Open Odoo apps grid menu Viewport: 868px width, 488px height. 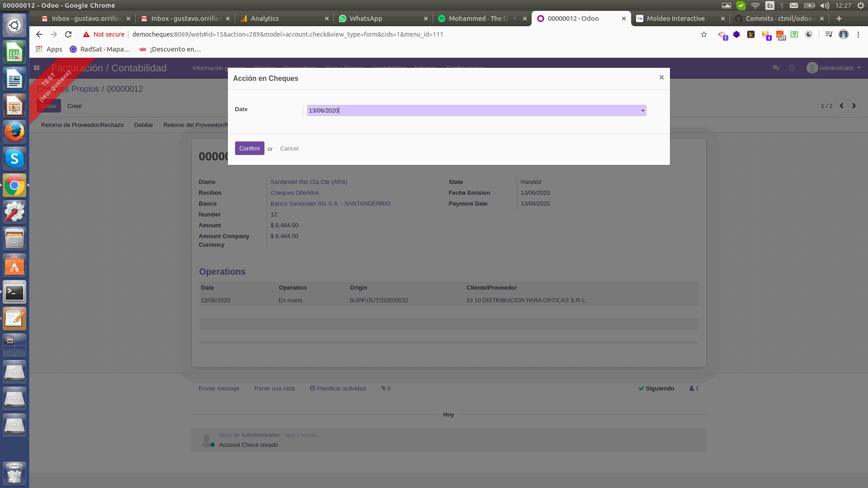pos(37,68)
